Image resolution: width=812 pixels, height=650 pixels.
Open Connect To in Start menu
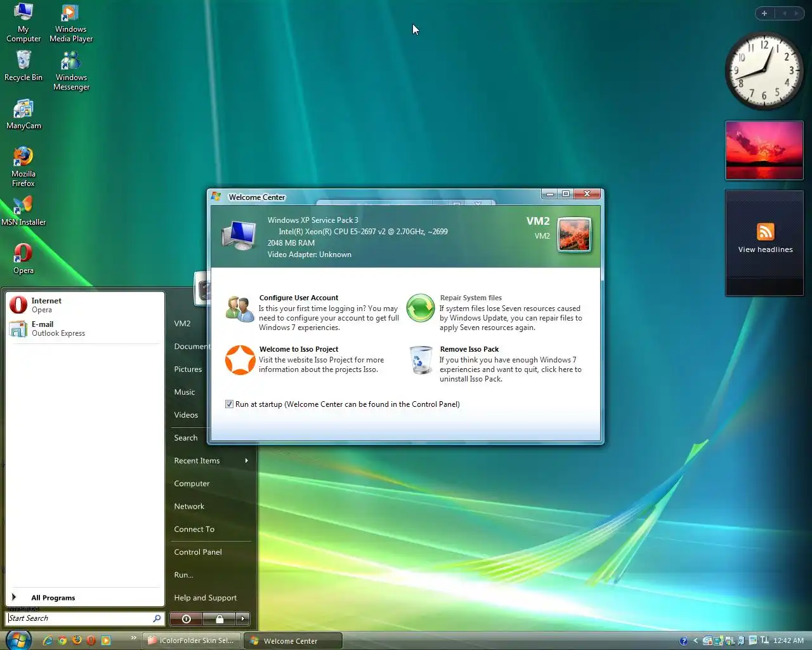tap(195, 529)
